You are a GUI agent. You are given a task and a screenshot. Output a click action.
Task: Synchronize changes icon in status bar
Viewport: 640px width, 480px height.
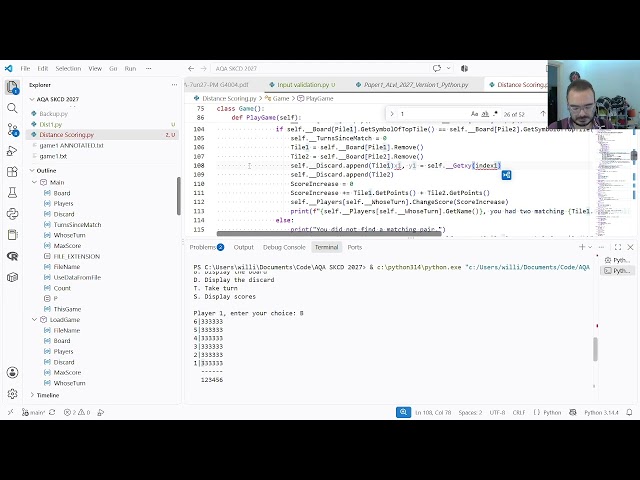coord(52,412)
